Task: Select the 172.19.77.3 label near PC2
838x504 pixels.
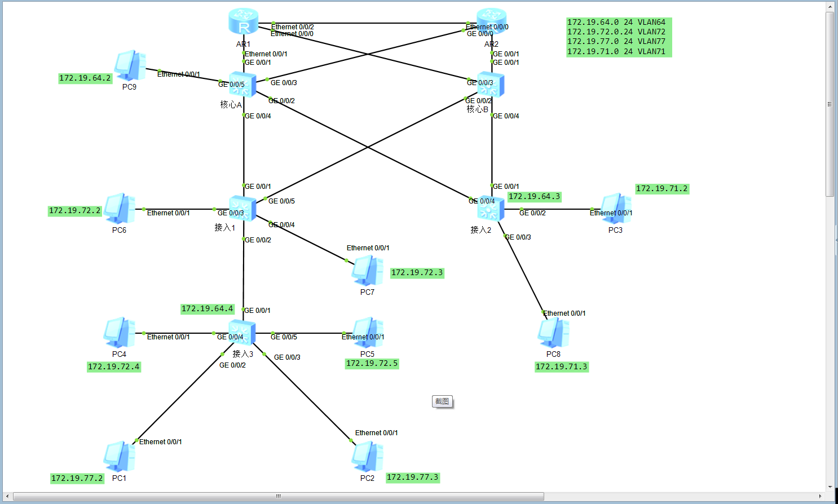Action: pyautogui.click(x=413, y=478)
